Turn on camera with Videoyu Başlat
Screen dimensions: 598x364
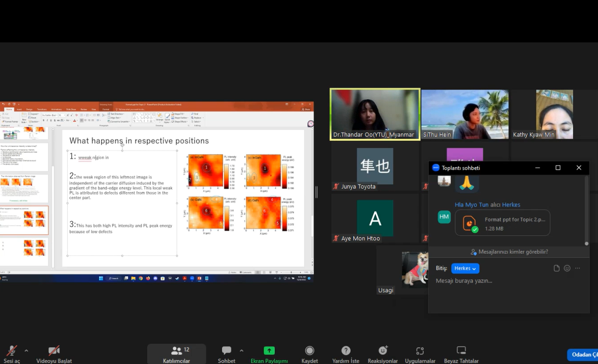pyautogui.click(x=54, y=351)
